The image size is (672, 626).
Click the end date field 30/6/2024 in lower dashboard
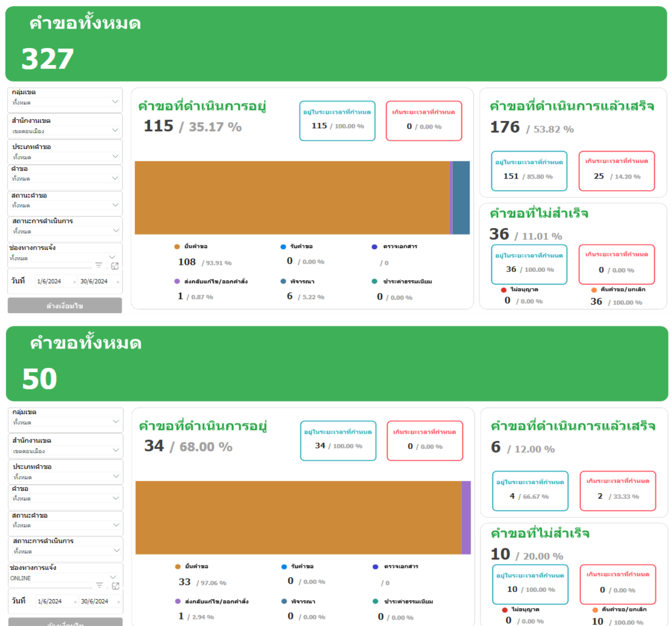[94, 601]
